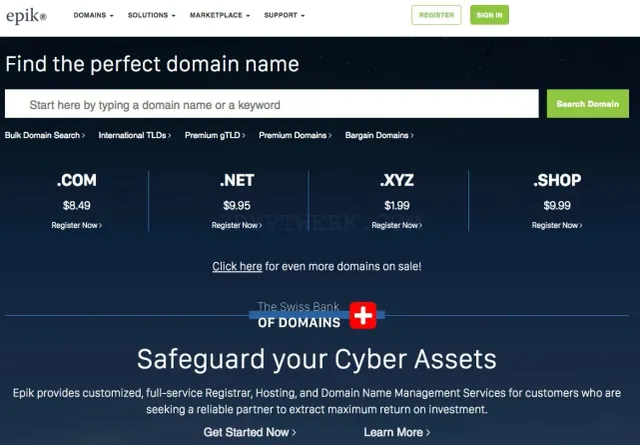Image resolution: width=640 pixels, height=445 pixels.
Task: Click 'Find the perfect domain name' heading
Action: (x=152, y=64)
